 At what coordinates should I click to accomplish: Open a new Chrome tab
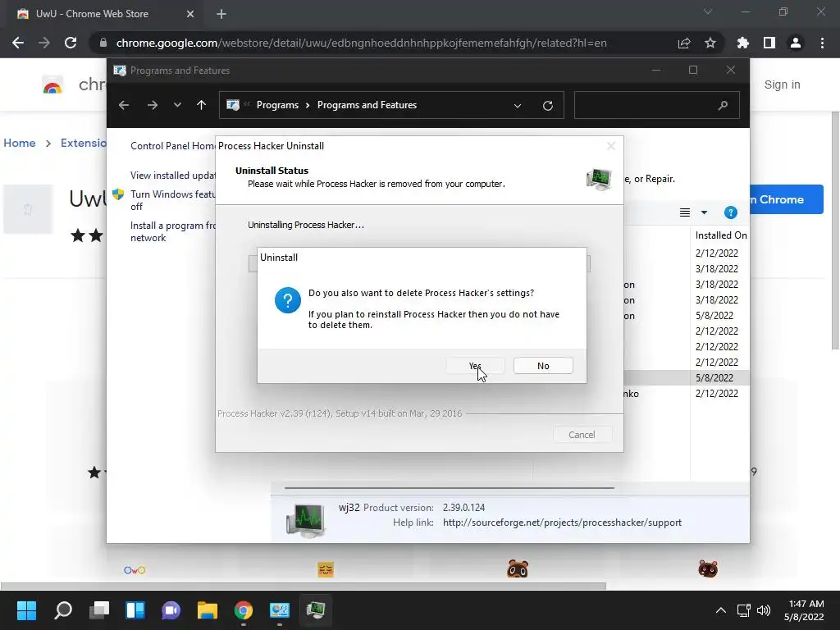pos(221,14)
